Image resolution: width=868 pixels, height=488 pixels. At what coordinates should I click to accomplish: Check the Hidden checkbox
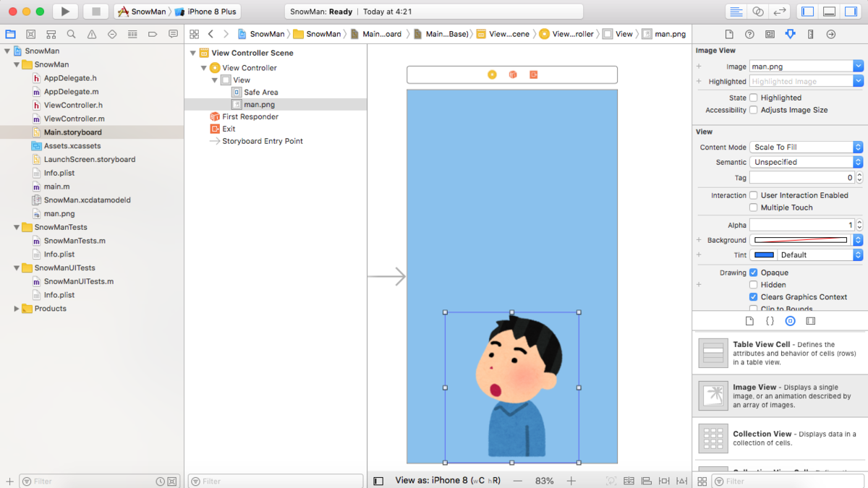tap(754, 285)
